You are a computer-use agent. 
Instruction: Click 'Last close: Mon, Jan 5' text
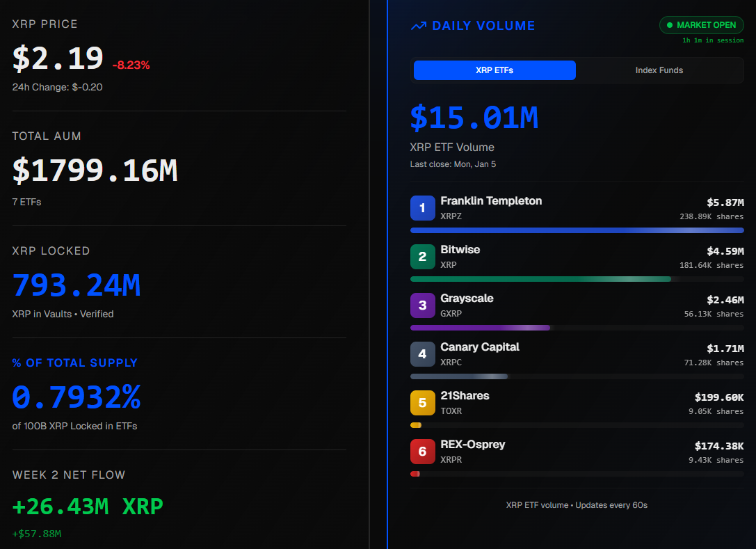[x=453, y=164]
